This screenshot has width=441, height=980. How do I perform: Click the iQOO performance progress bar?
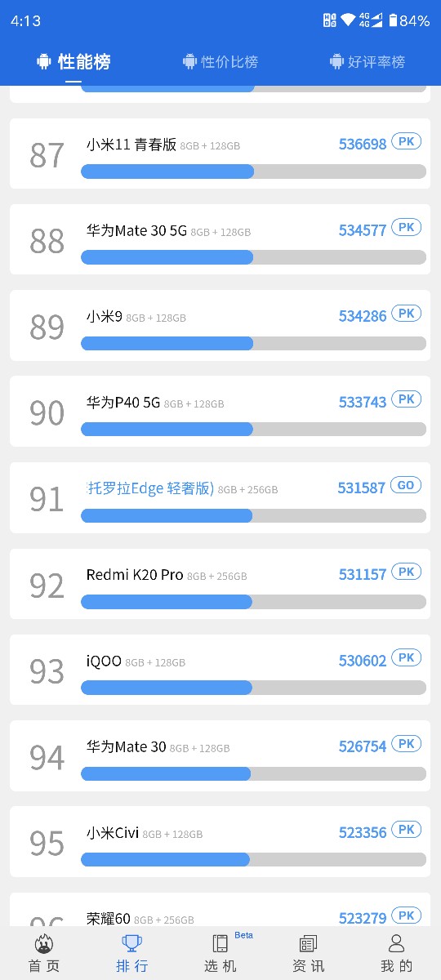(253, 688)
